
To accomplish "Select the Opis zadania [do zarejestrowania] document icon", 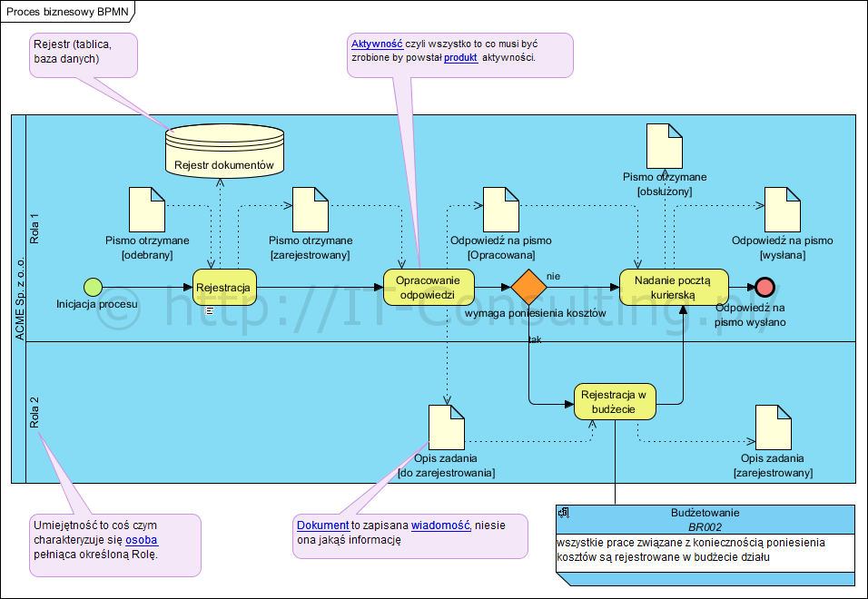I will 446,427.
